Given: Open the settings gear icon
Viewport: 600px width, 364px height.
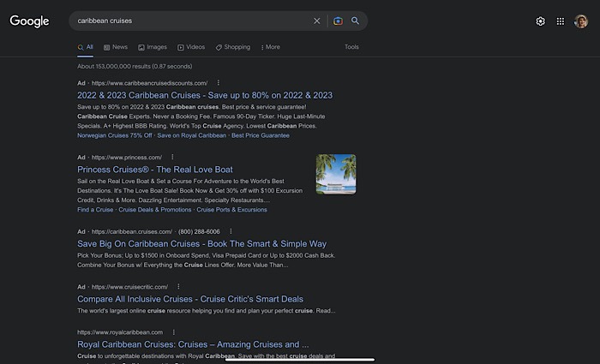Looking at the screenshot, I should [x=540, y=21].
